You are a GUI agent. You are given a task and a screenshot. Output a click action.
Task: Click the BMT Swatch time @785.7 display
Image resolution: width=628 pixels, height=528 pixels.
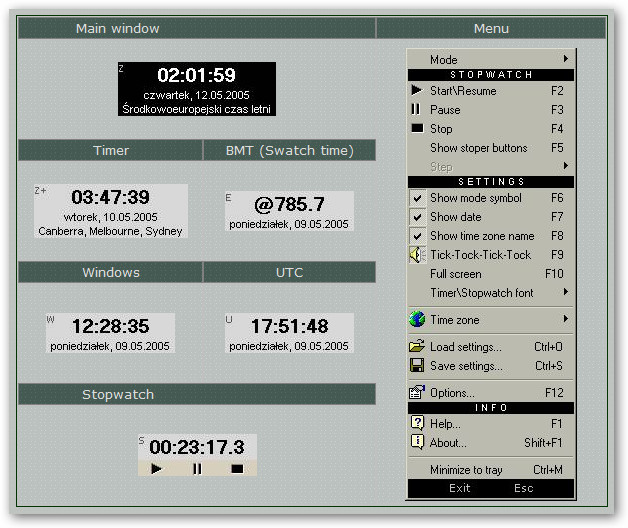pos(289,204)
